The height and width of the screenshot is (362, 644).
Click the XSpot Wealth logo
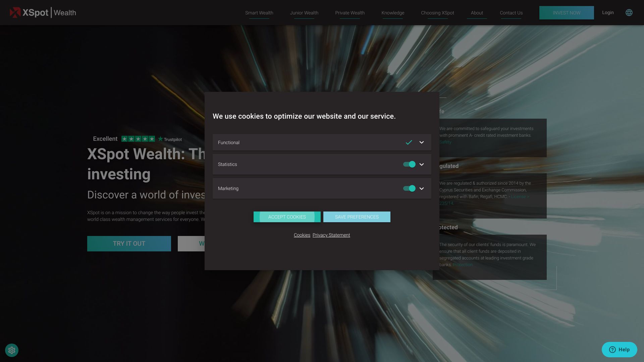pos(43,12)
